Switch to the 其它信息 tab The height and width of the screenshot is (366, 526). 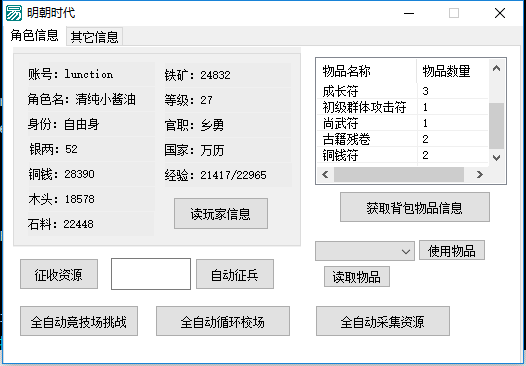(95, 37)
